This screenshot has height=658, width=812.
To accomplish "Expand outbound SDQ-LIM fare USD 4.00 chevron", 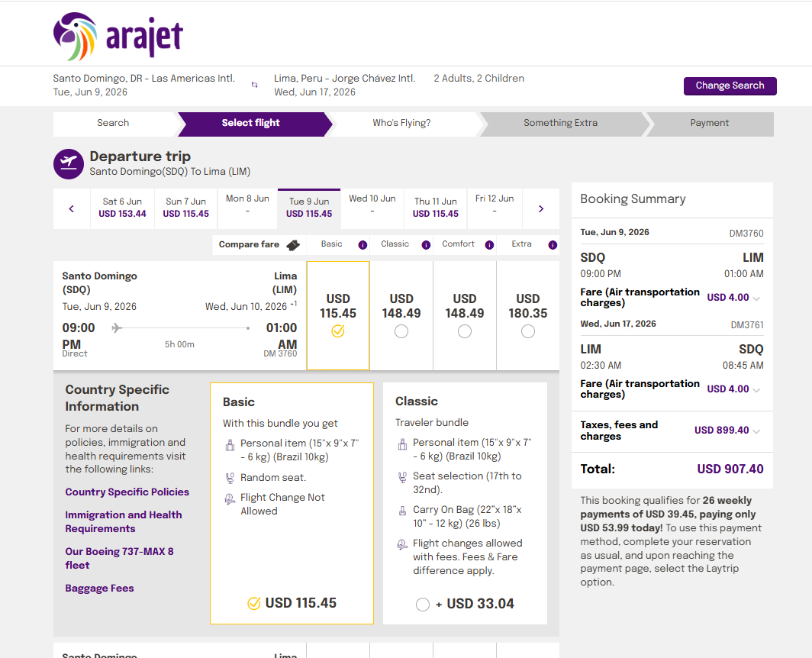I will click(x=756, y=298).
